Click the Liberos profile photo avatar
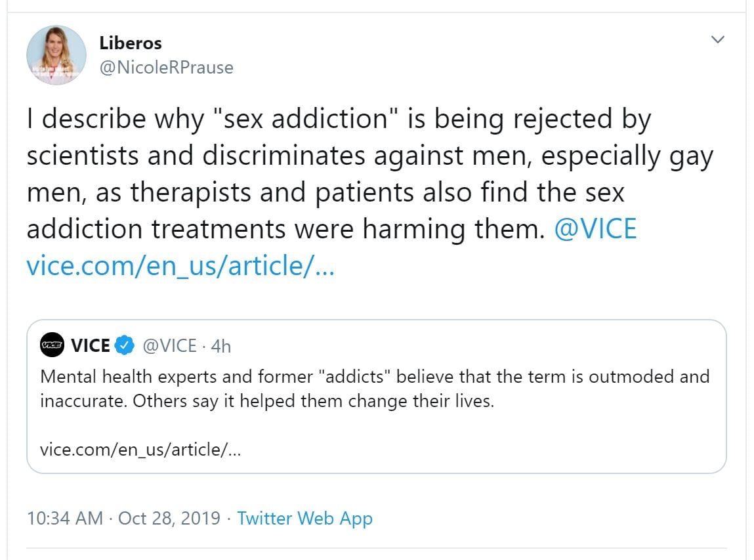Screen dimensions: 754x560 tap(56, 56)
